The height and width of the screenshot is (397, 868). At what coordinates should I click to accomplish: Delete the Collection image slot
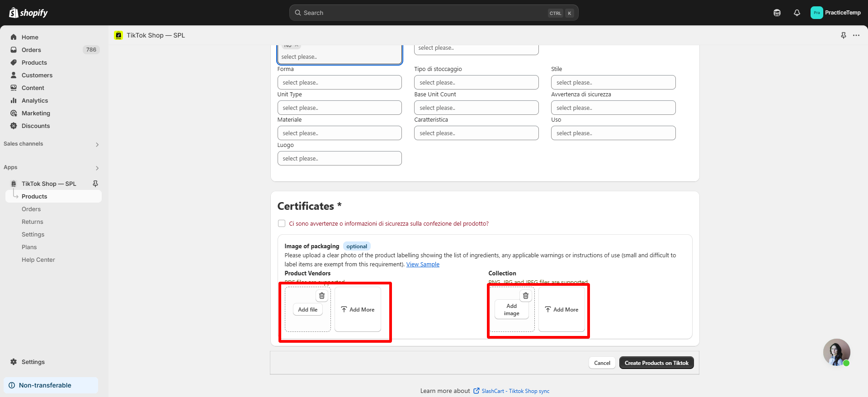pyautogui.click(x=526, y=296)
